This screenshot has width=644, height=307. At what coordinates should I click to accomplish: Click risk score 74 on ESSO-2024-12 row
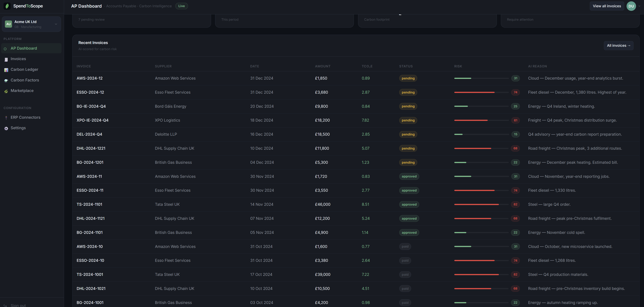pyautogui.click(x=515, y=92)
